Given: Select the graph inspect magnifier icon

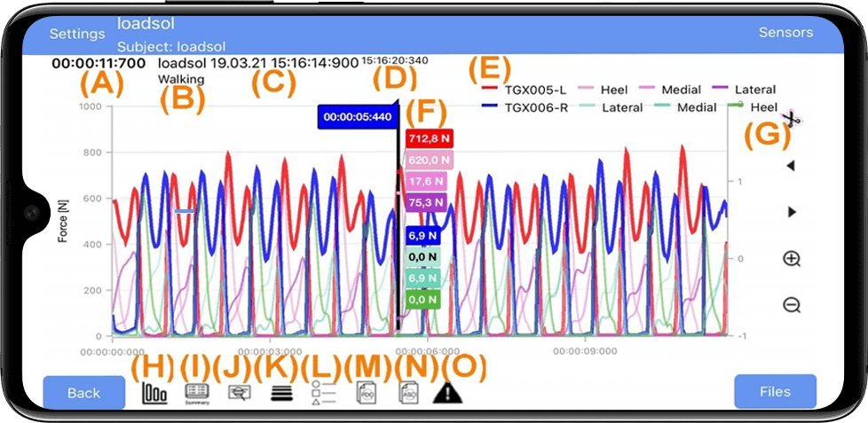Looking at the screenshot, I should (x=240, y=393).
